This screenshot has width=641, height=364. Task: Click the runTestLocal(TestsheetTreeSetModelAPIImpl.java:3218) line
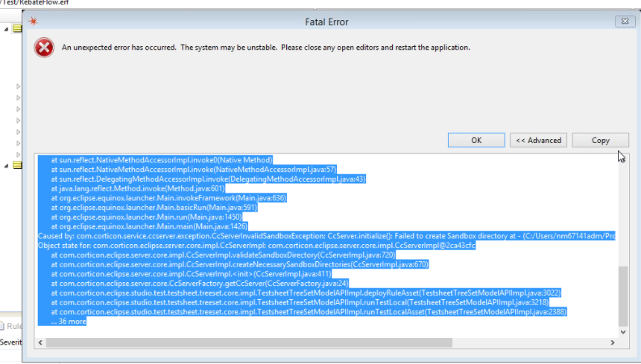(x=300, y=302)
